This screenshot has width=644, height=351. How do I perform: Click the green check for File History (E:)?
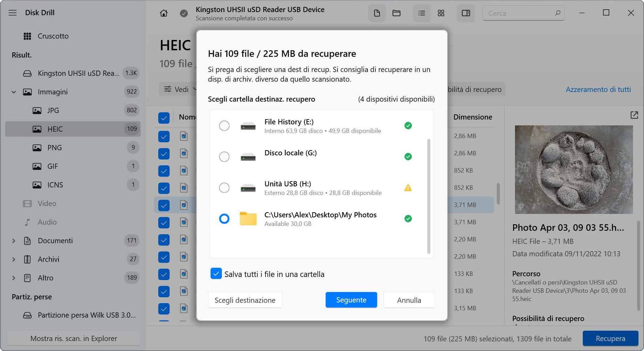[408, 126]
